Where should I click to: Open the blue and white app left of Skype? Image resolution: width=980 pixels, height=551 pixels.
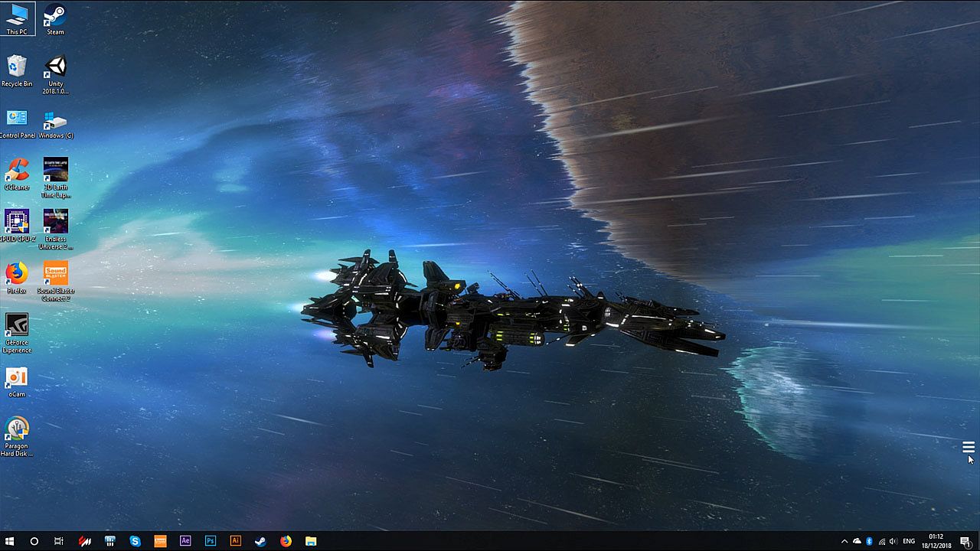109,541
